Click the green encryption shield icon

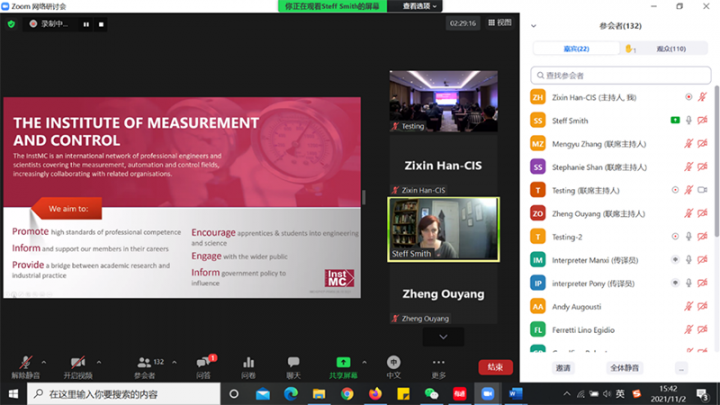coord(11,24)
